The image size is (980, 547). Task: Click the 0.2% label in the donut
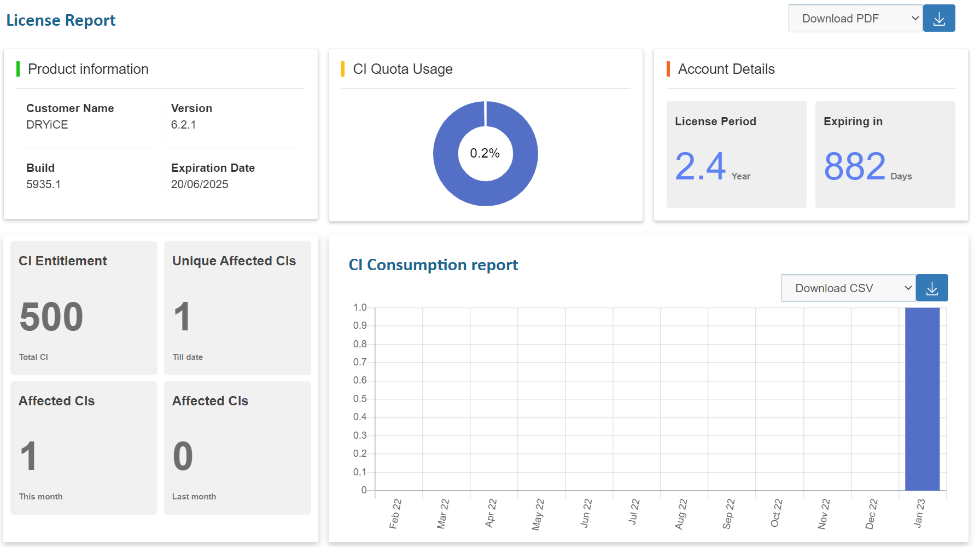click(485, 153)
